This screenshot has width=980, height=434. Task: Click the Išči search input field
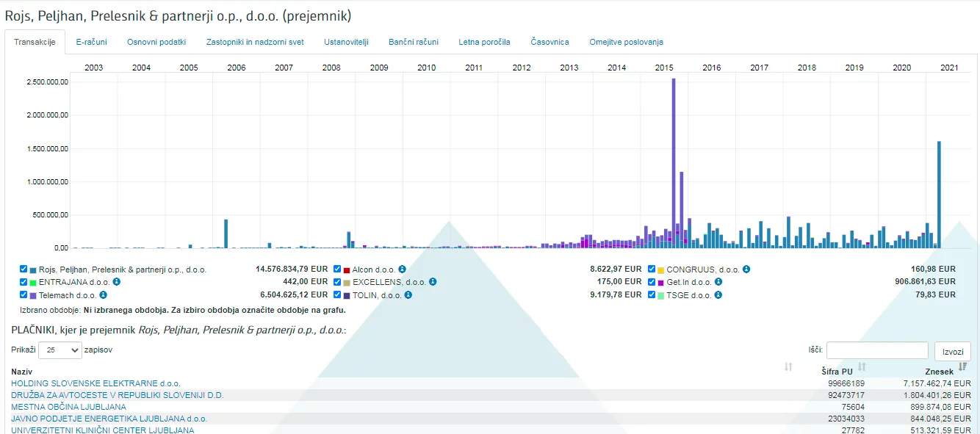click(877, 350)
